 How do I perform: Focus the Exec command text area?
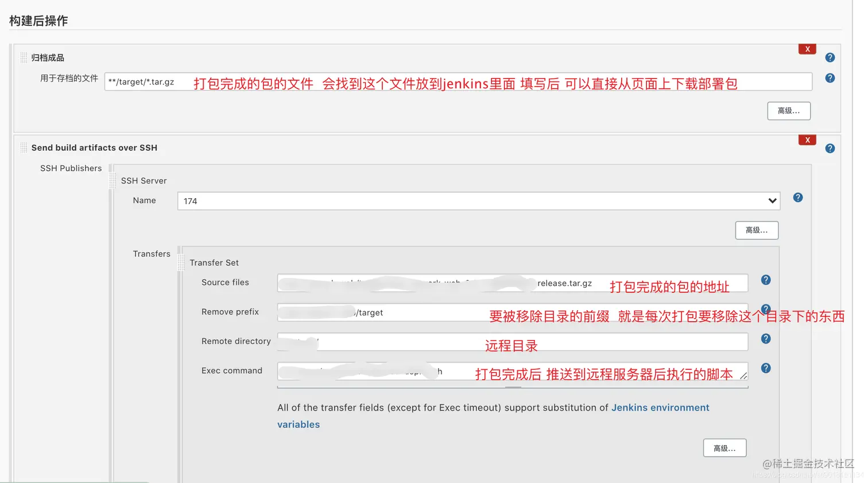[x=513, y=371]
